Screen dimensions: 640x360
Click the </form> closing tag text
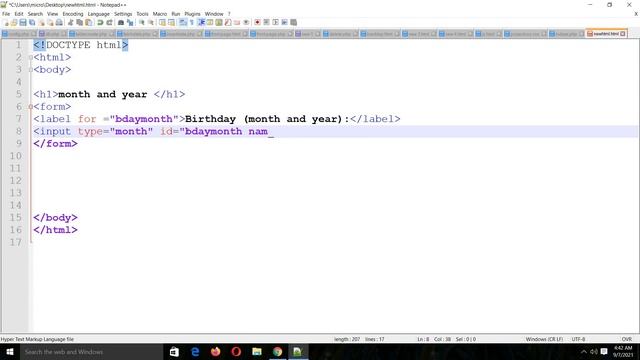tap(56, 144)
